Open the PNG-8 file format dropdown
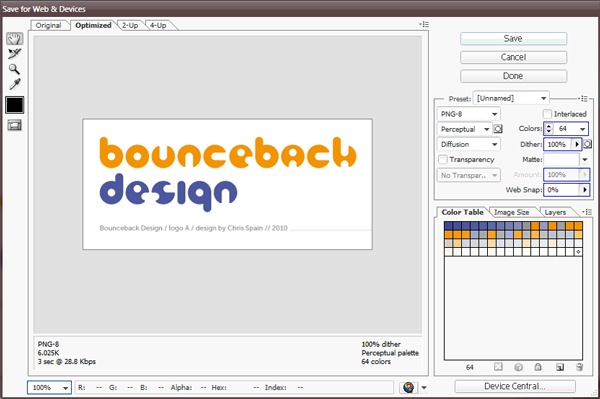 click(x=469, y=114)
